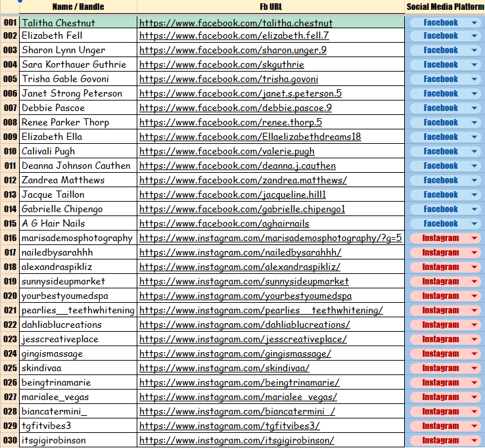
Task: Open the elizabeth.fell.7 Facebook link
Action: [234, 35]
